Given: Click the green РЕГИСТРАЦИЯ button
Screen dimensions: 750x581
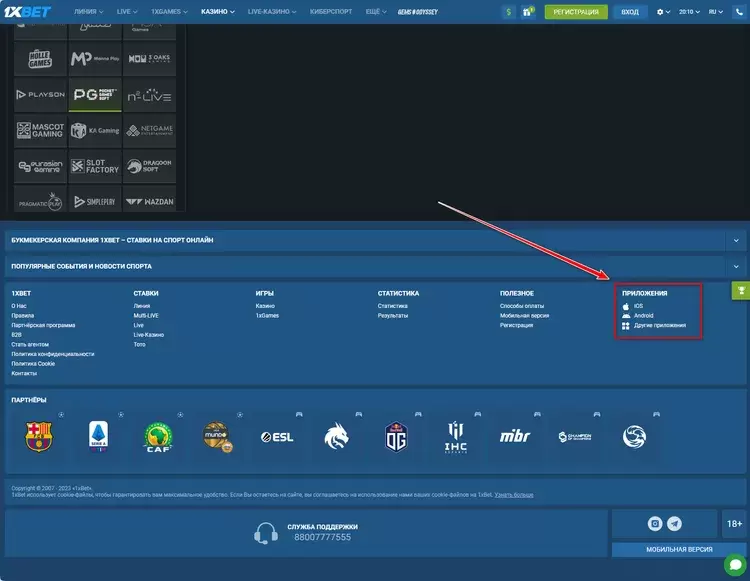Looking at the screenshot, I should click(x=576, y=11).
